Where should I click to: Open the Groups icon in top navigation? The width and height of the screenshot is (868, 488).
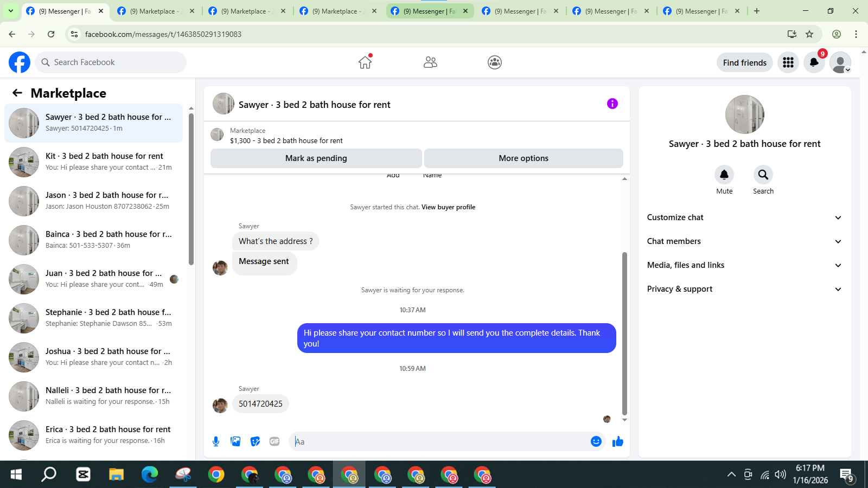[495, 62]
